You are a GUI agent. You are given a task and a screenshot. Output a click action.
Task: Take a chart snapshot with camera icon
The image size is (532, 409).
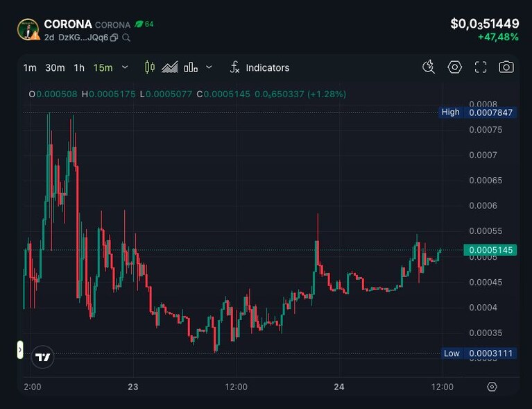pos(506,67)
